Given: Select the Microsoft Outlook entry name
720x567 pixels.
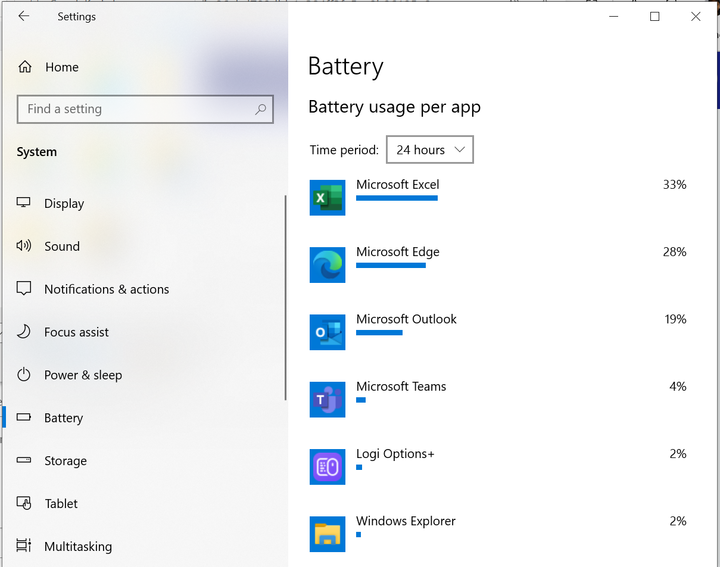Looking at the screenshot, I should pyautogui.click(x=406, y=319).
